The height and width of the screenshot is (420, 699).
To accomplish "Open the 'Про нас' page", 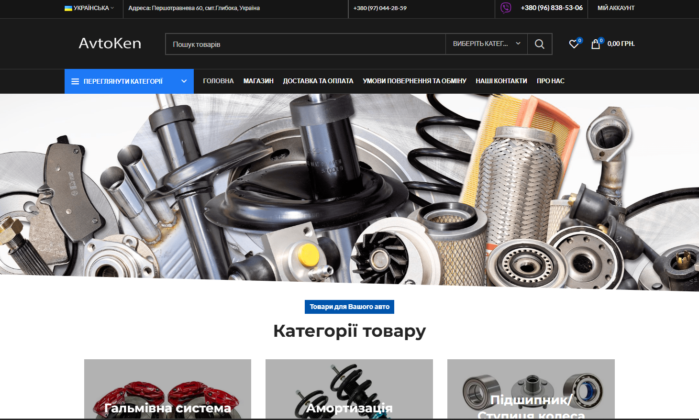I will click(550, 81).
